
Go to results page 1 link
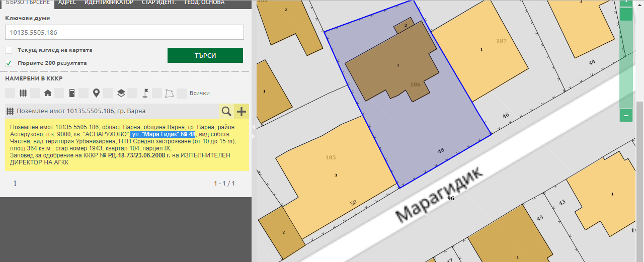click(15, 184)
